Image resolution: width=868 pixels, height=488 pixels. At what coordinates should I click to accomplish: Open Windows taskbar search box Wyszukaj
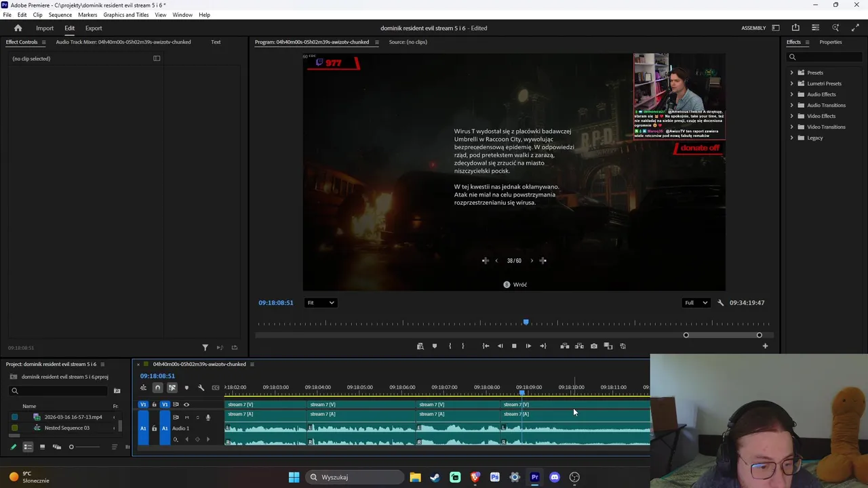tap(355, 477)
